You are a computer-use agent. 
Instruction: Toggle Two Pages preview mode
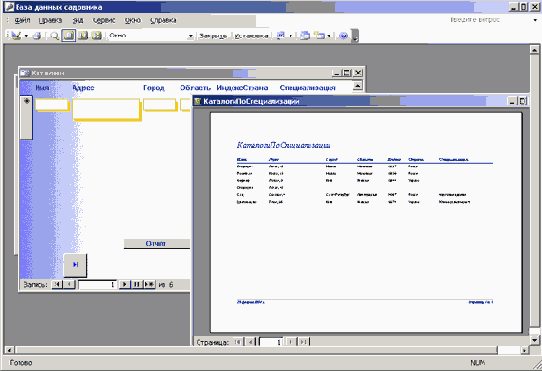(x=83, y=36)
